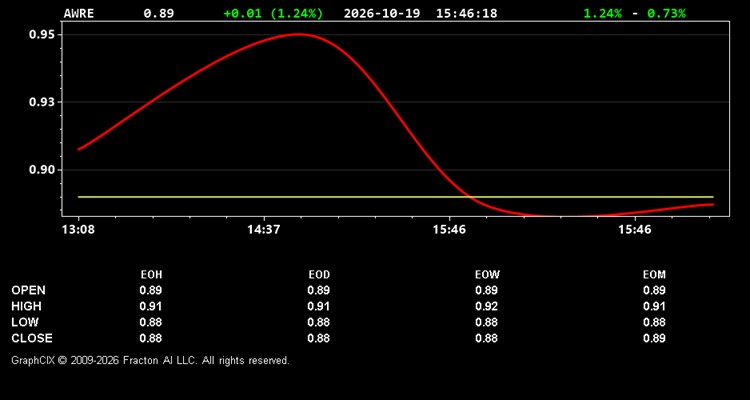750x400 pixels.
Task: Click the EOD low value 0.88
Action: pyautogui.click(x=319, y=322)
